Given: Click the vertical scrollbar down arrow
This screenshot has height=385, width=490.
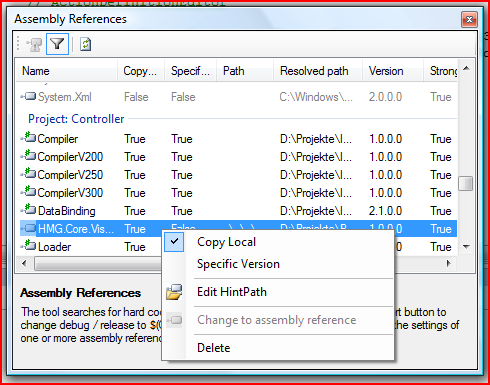Looking at the screenshot, I should [x=466, y=247].
